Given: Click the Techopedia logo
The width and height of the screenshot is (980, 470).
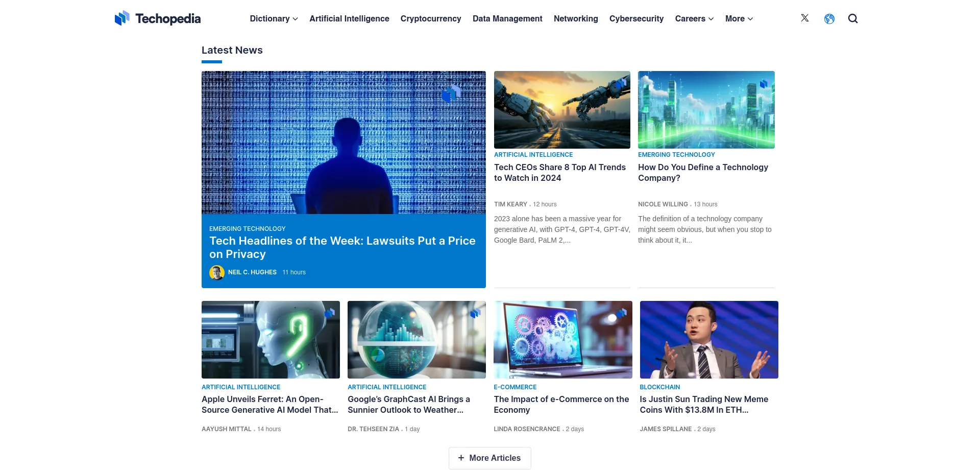Looking at the screenshot, I should (158, 18).
